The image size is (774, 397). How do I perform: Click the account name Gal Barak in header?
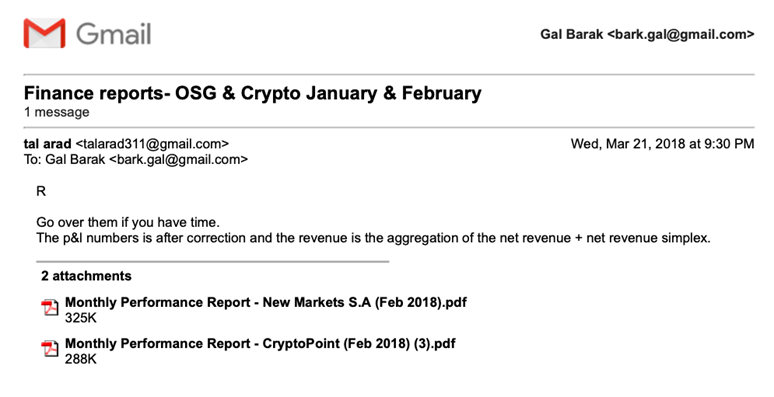[572, 34]
